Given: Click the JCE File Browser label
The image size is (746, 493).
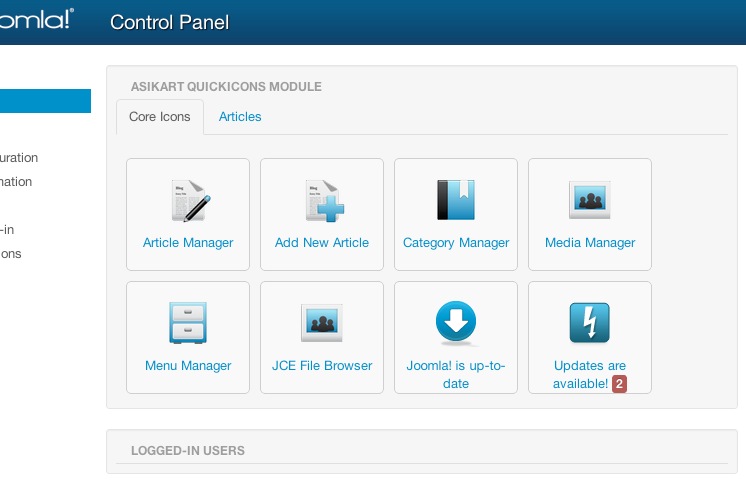Looking at the screenshot, I should coord(322,365).
